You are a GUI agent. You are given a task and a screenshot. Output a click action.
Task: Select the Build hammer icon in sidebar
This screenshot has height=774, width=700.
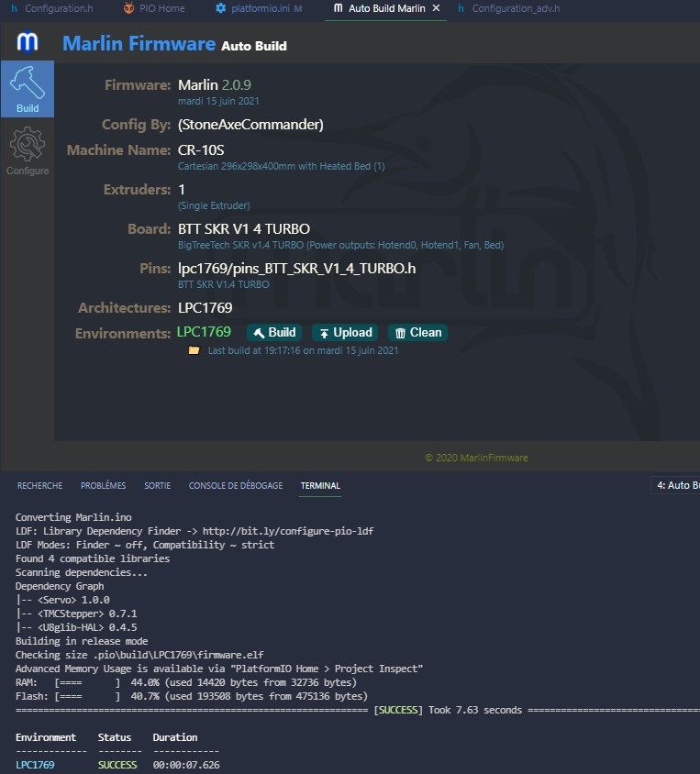pos(28,89)
